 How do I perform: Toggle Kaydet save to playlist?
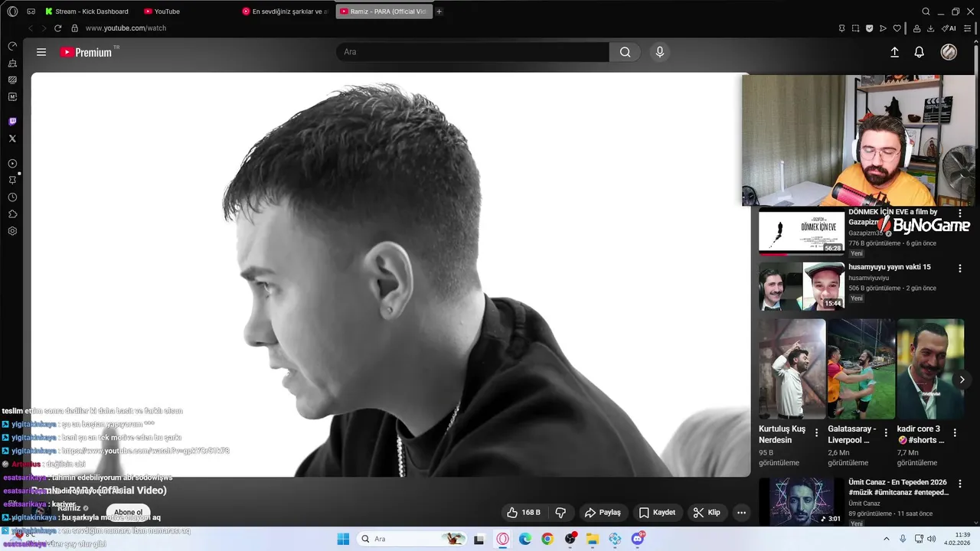tap(657, 513)
